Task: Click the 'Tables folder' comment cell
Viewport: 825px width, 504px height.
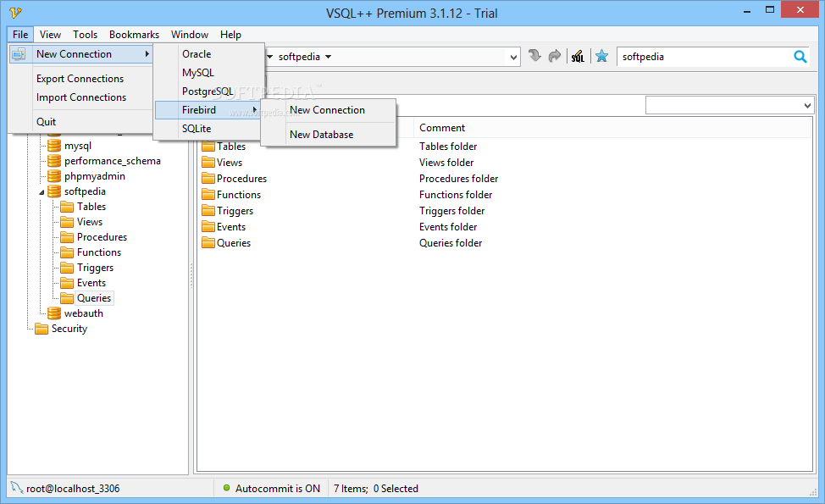Action: coord(448,147)
